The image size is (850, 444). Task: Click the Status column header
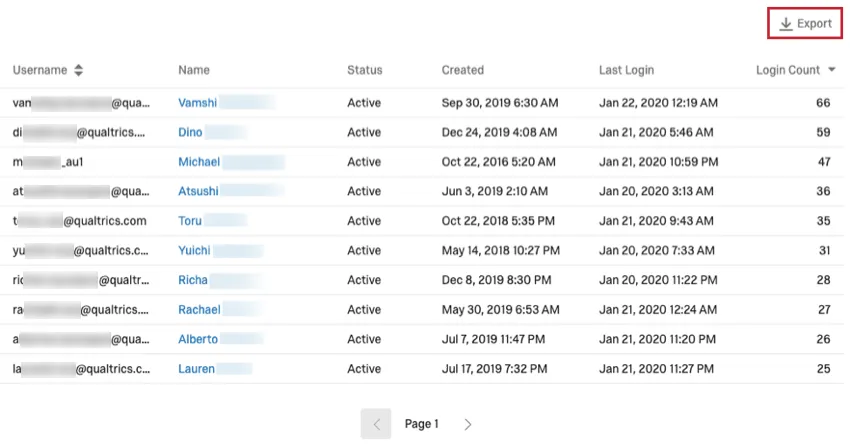(364, 70)
